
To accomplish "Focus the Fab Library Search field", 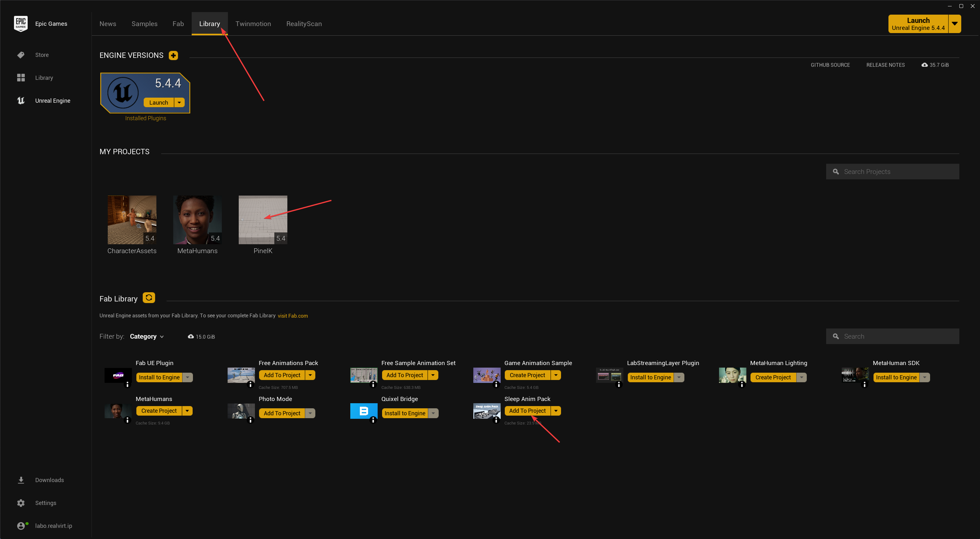I will [893, 336].
